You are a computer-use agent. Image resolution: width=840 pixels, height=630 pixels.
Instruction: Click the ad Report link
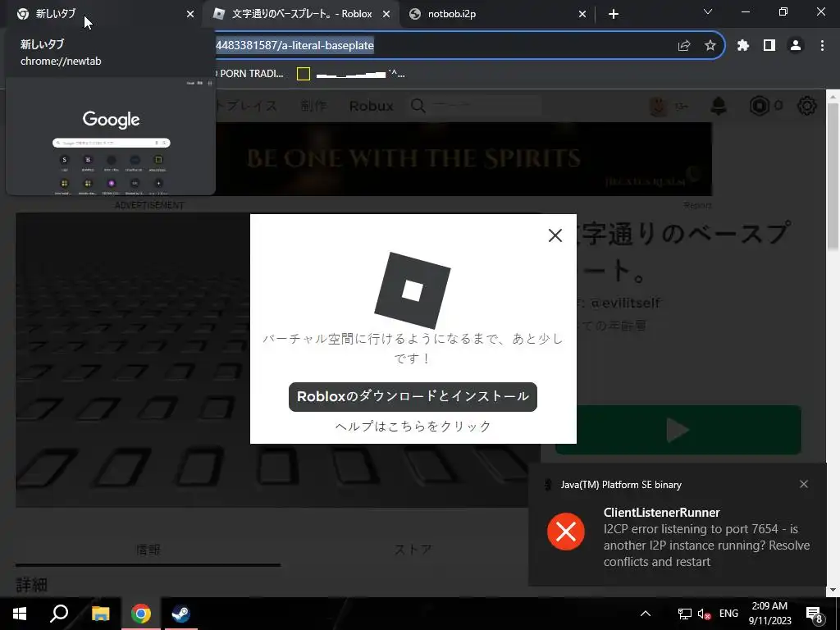698,205
